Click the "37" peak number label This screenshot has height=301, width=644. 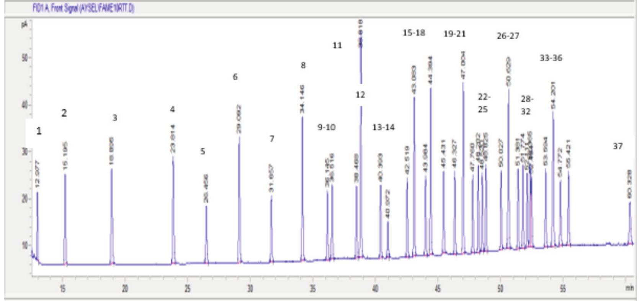[618, 146]
